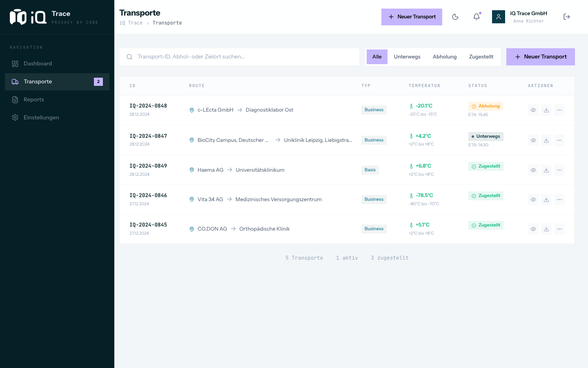This screenshot has height=368, width=588.
Task: Open more options menu for IQ-2024-0848
Action: click(559, 110)
